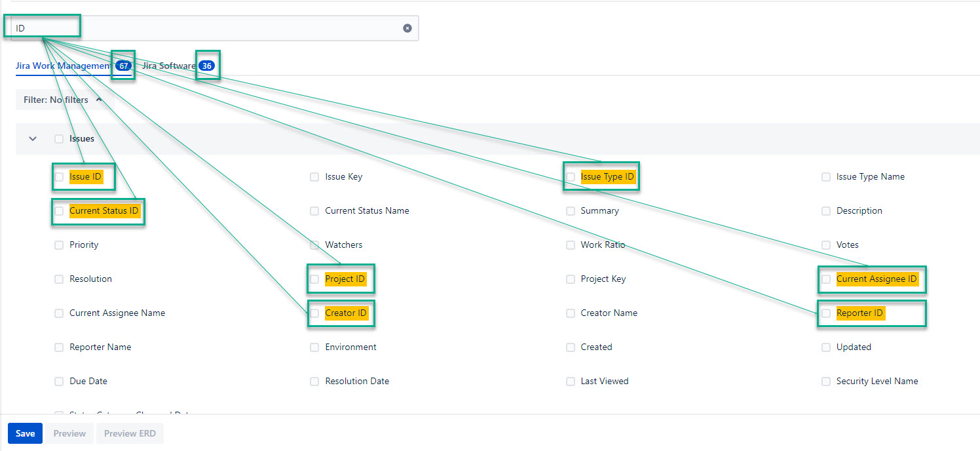Click the Preview ERD button
Screen dimensions: 980x451
click(x=130, y=433)
